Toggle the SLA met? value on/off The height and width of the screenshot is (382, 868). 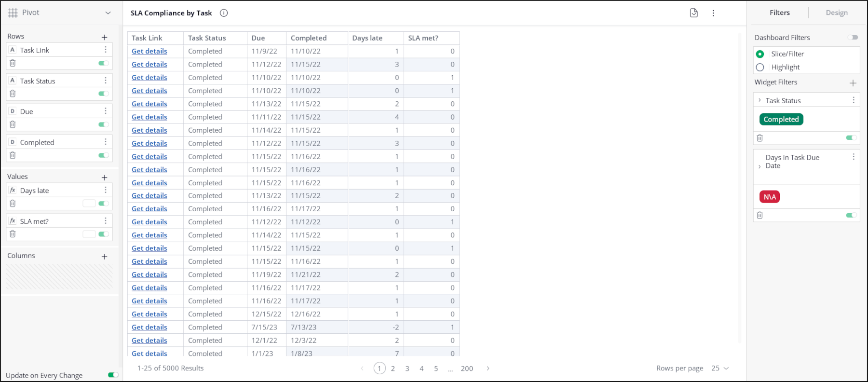[x=104, y=234]
